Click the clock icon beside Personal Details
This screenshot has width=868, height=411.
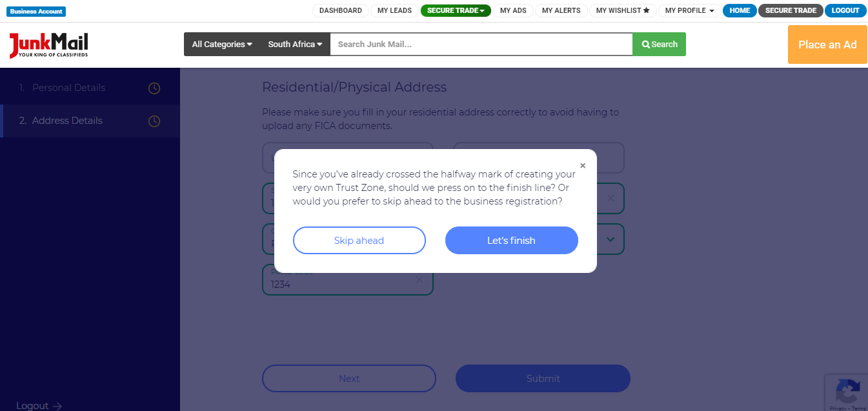(154, 88)
